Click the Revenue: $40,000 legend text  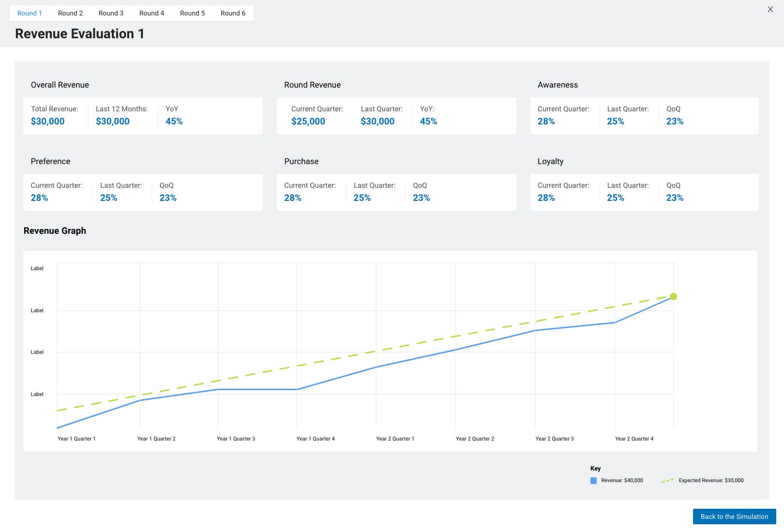coord(622,481)
